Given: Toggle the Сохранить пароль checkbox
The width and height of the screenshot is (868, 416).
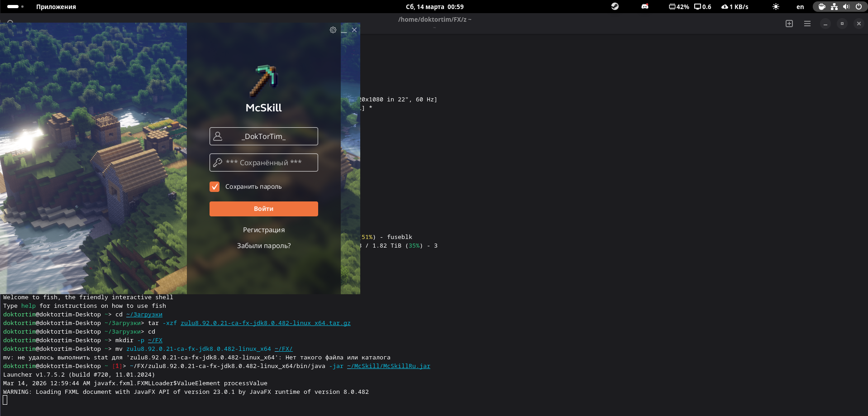Looking at the screenshot, I should click(x=215, y=186).
